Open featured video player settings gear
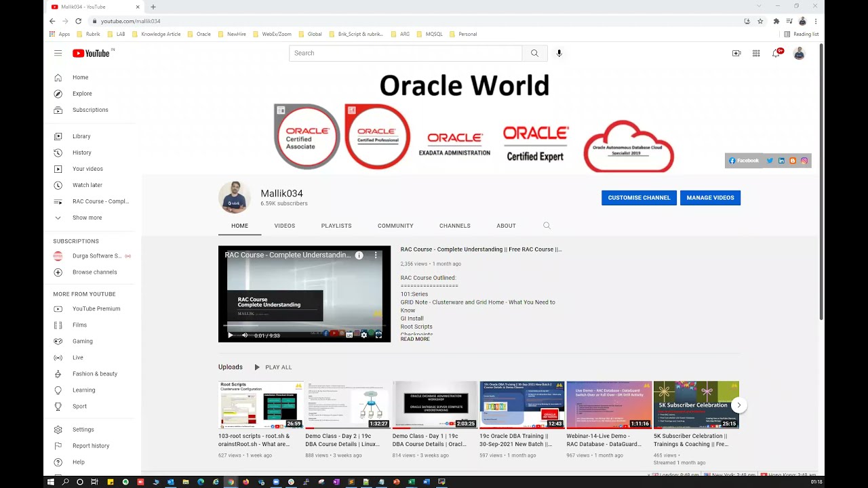This screenshot has height=488, width=868. tap(364, 335)
